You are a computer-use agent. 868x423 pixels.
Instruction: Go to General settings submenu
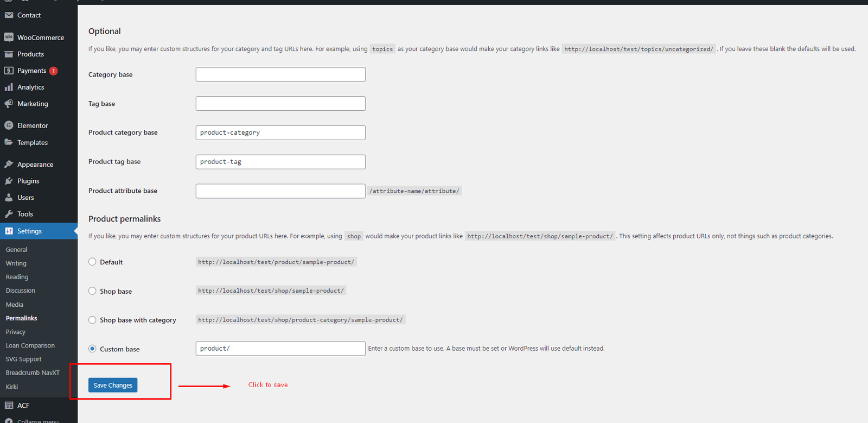pos(17,250)
